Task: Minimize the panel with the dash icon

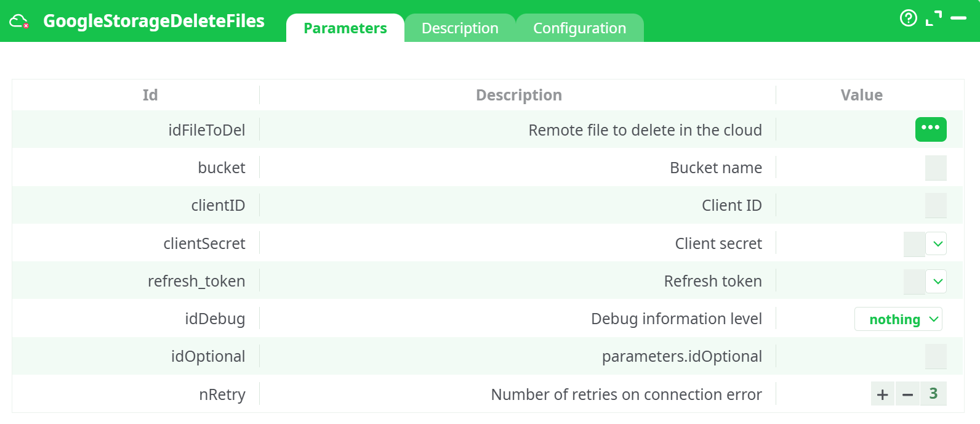Action: pyautogui.click(x=958, y=18)
